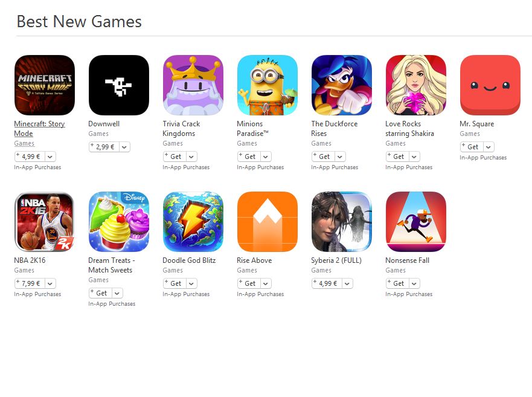
Task: Buy Minecraft: Story Mode for 4,99 €
Action: 30,157
